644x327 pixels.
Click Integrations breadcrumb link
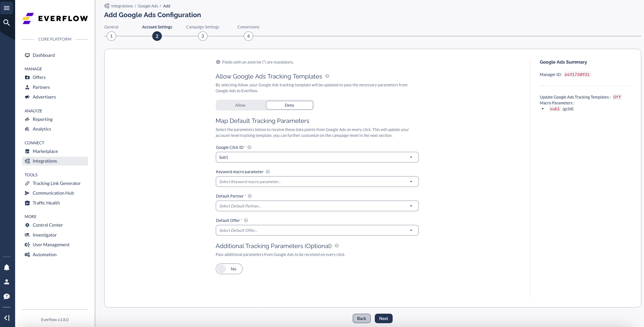pos(122,6)
